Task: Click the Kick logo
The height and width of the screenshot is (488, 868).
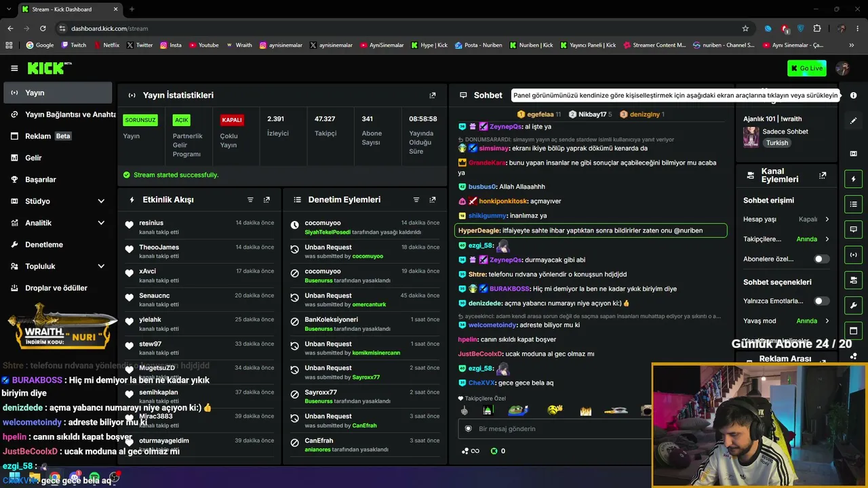Action: pyautogui.click(x=50, y=68)
